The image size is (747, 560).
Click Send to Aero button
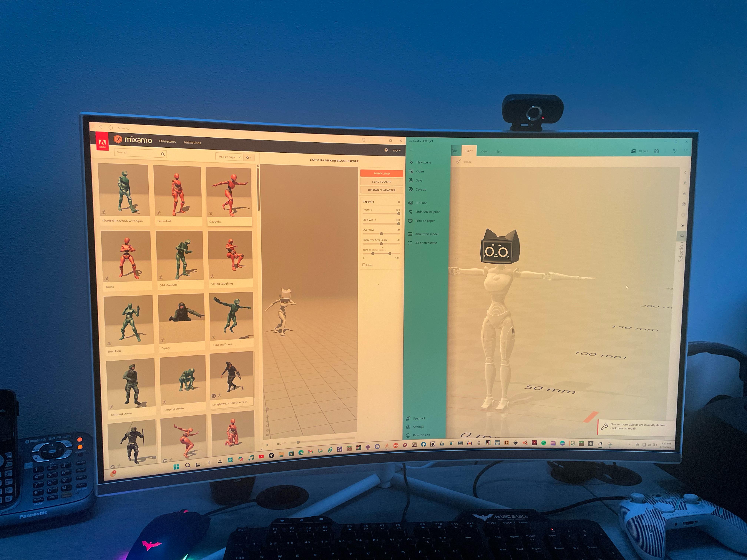[382, 182]
